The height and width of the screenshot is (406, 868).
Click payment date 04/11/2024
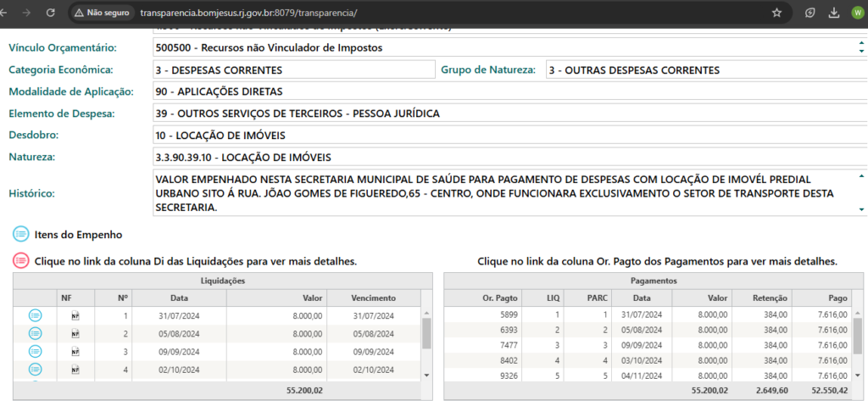(643, 375)
